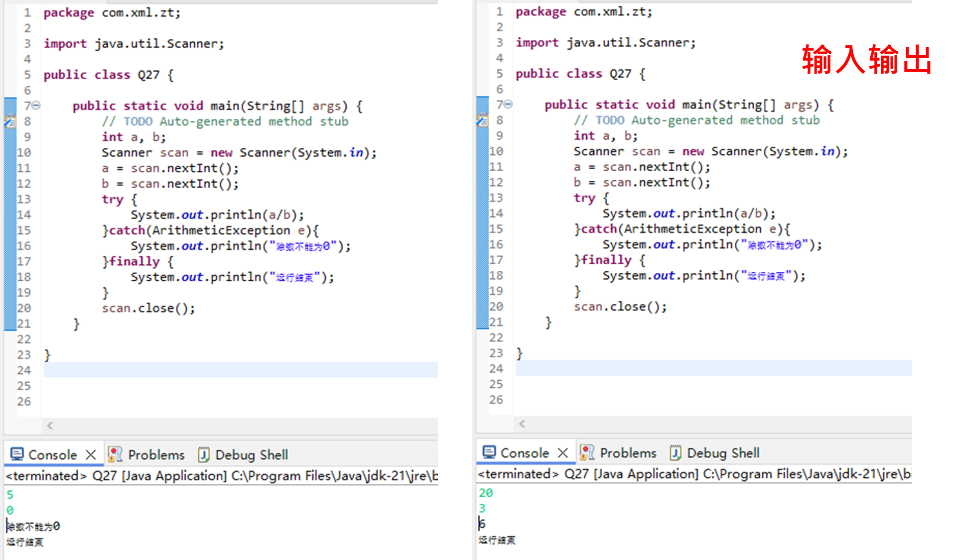Screen dimensions: 954x560
Task: Click the Problems icon in right window
Action: click(x=587, y=452)
